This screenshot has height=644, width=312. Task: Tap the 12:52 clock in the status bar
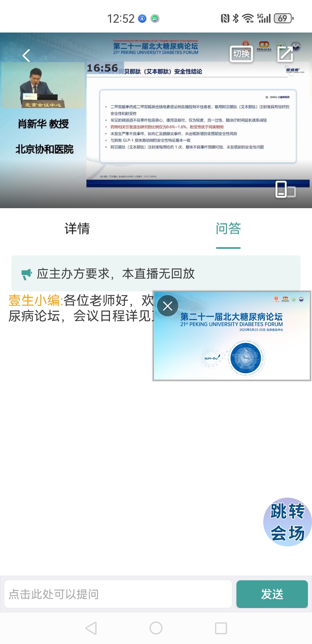coord(121,19)
